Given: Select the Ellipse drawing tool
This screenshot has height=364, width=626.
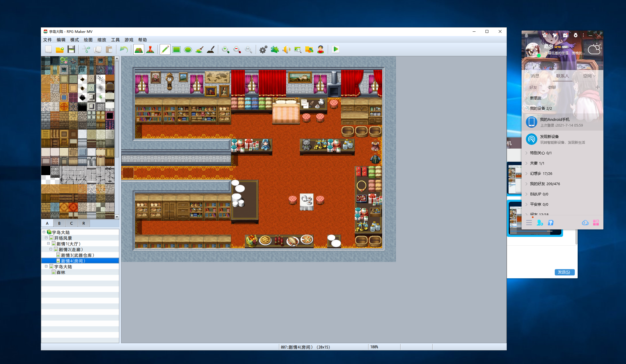Looking at the screenshot, I should point(188,50).
